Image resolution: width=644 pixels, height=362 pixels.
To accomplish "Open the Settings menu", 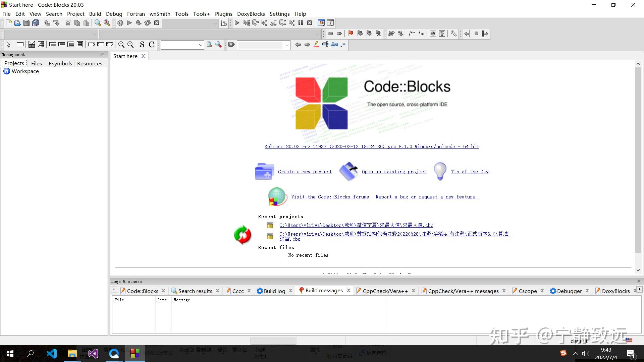I will [x=279, y=14].
